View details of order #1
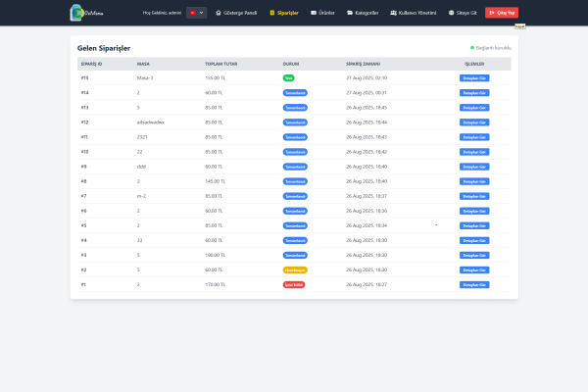Image resolution: width=588 pixels, height=392 pixels. point(474,284)
